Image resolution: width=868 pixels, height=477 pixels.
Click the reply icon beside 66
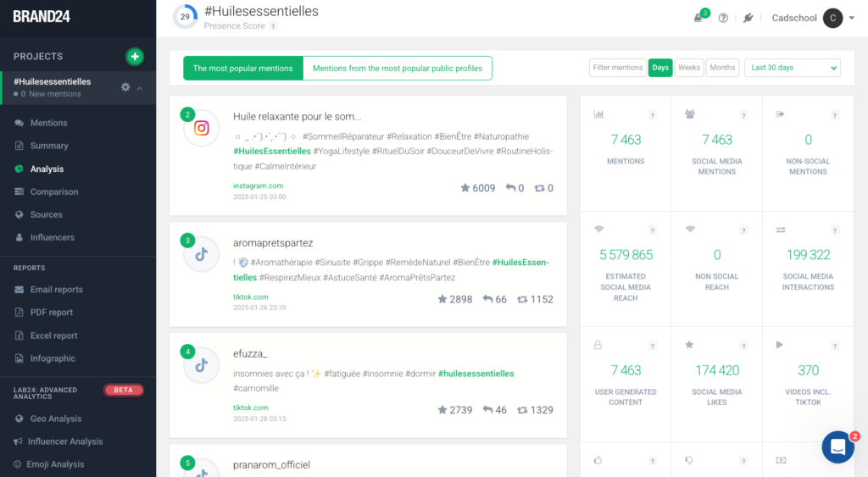487,299
